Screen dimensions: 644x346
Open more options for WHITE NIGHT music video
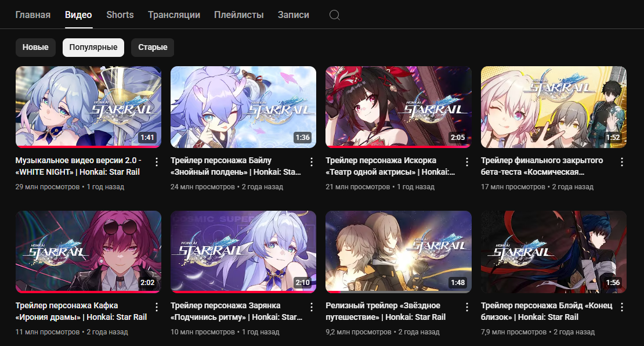157,162
